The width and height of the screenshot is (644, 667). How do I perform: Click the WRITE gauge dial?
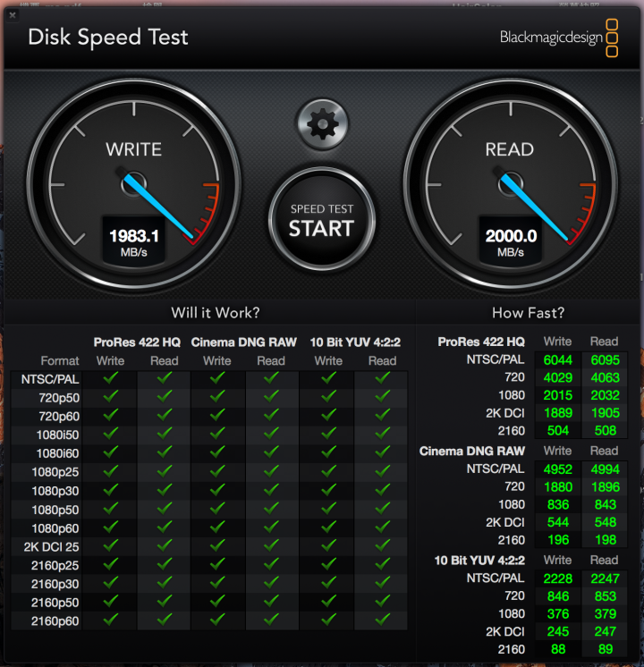point(133,184)
